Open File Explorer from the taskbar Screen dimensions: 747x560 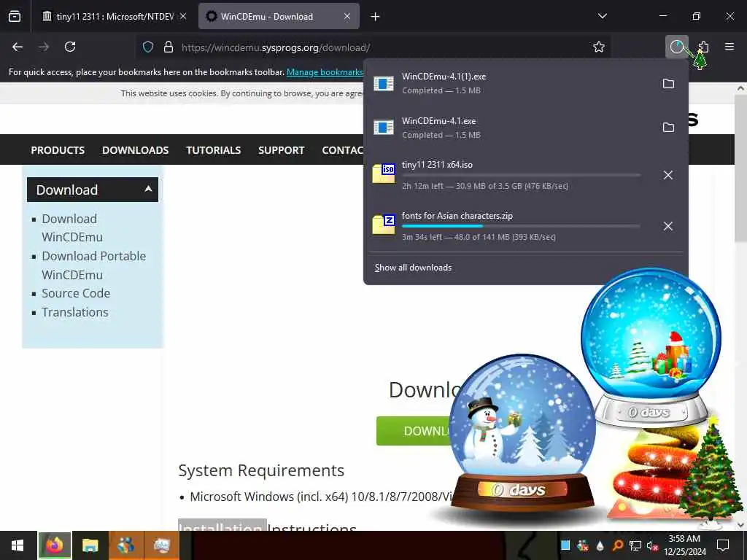tap(90, 545)
